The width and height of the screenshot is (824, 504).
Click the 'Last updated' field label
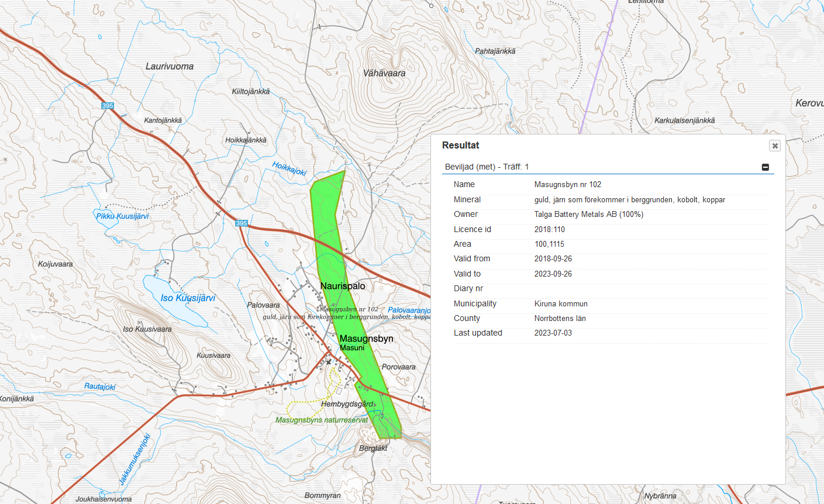[478, 333]
